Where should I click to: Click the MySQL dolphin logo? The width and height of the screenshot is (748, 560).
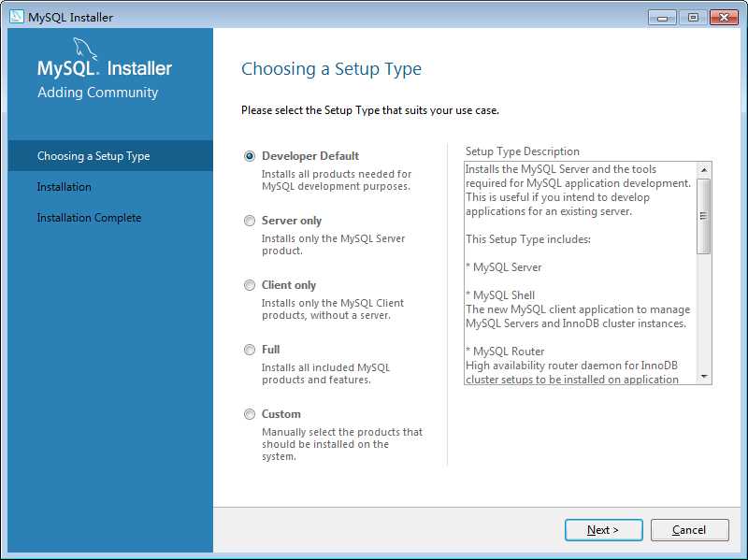point(85,50)
